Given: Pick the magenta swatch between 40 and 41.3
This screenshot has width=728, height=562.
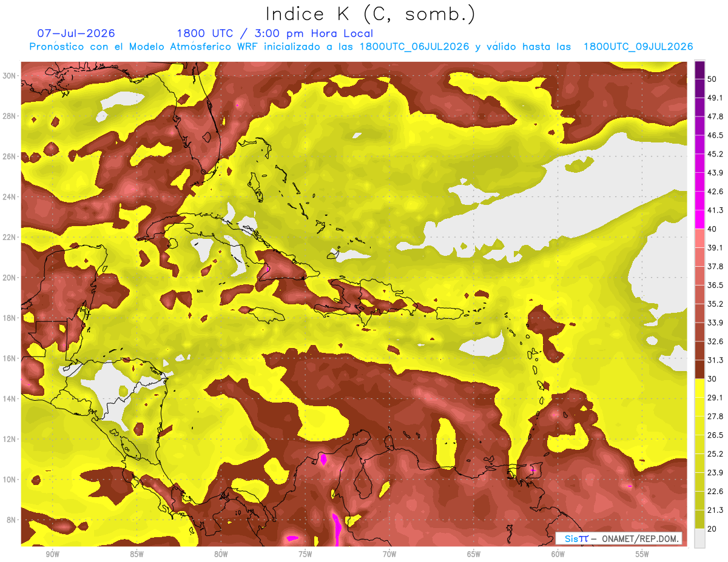Looking at the screenshot, I should (699, 219).
